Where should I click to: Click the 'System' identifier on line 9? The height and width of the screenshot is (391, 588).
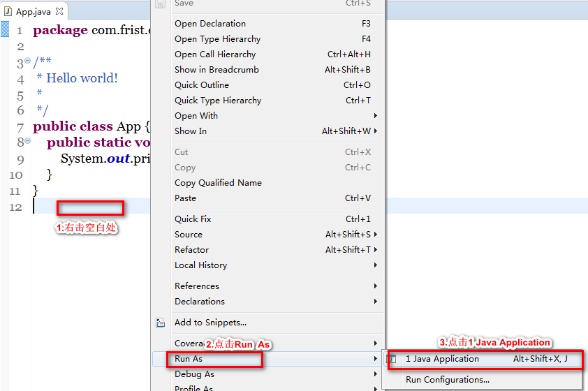[x=82, y=158]
